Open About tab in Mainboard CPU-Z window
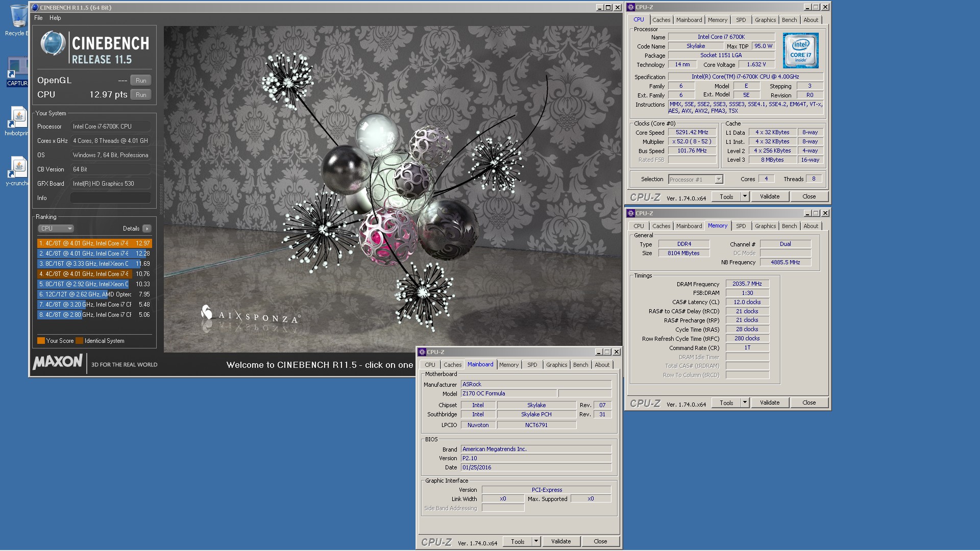980x551 pixels. pos(602,365)
